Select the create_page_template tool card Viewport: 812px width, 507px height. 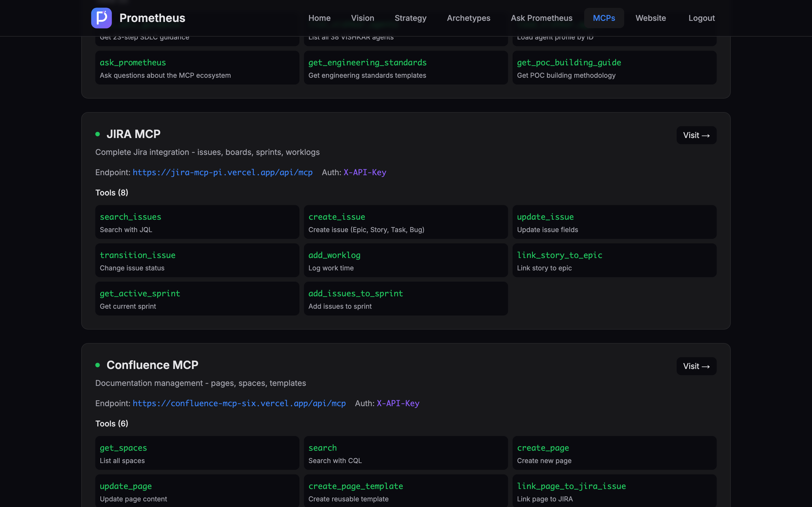point(405,491)
